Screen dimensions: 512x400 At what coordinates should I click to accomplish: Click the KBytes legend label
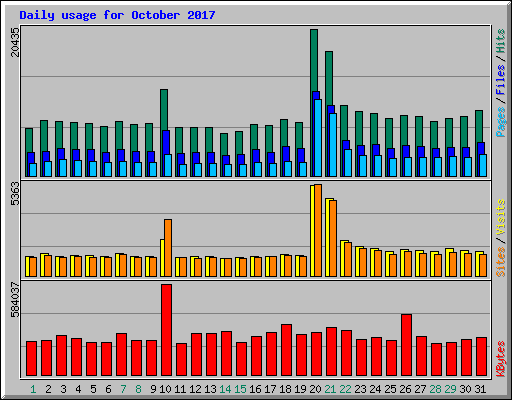500,359
